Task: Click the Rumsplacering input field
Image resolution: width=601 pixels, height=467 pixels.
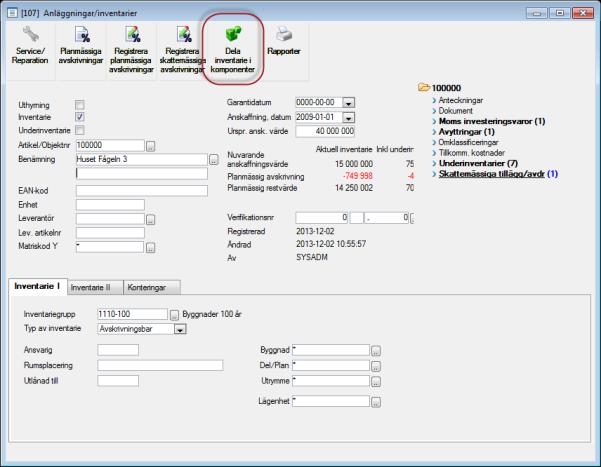Action: coord(160,365)
